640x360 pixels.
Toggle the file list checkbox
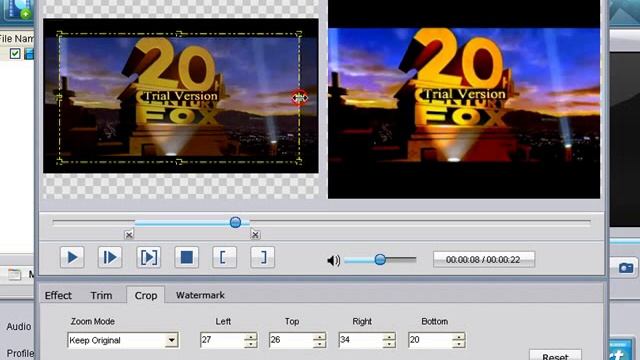(x=15, y=53)
